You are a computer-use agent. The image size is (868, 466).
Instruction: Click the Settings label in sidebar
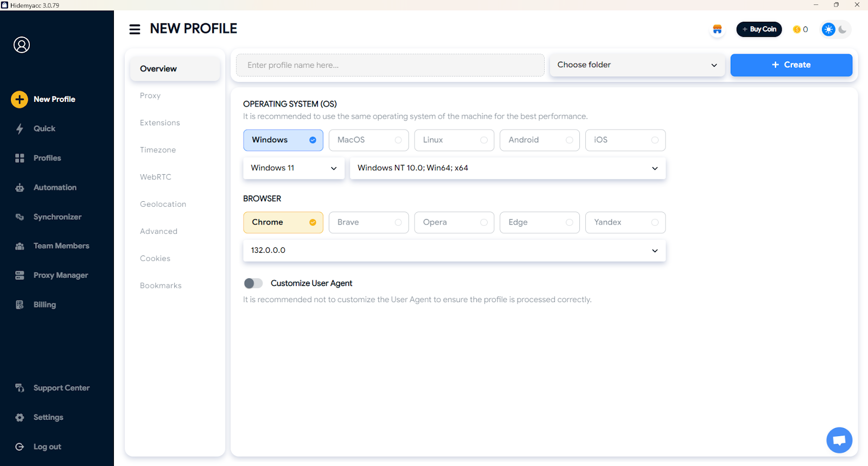[x=48, y=418]
